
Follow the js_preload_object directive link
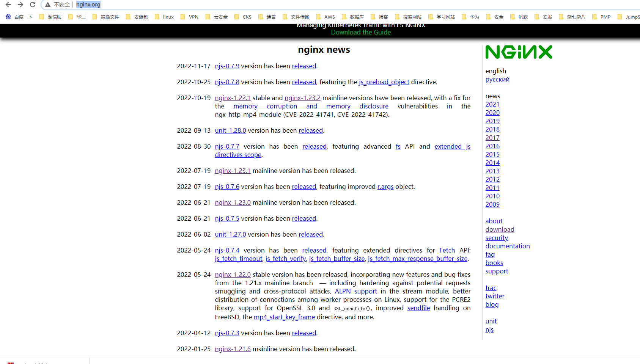tap(384, 82)
